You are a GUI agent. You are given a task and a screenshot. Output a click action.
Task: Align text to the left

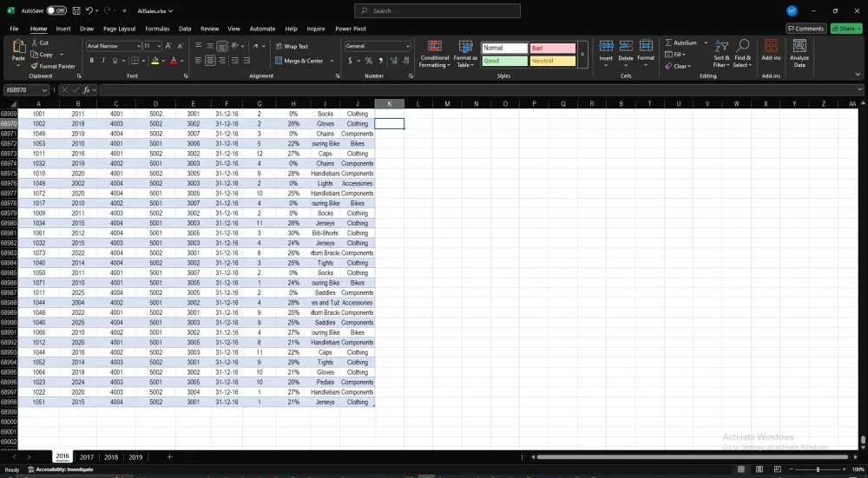pyautogui.click(x=198, y=61)
